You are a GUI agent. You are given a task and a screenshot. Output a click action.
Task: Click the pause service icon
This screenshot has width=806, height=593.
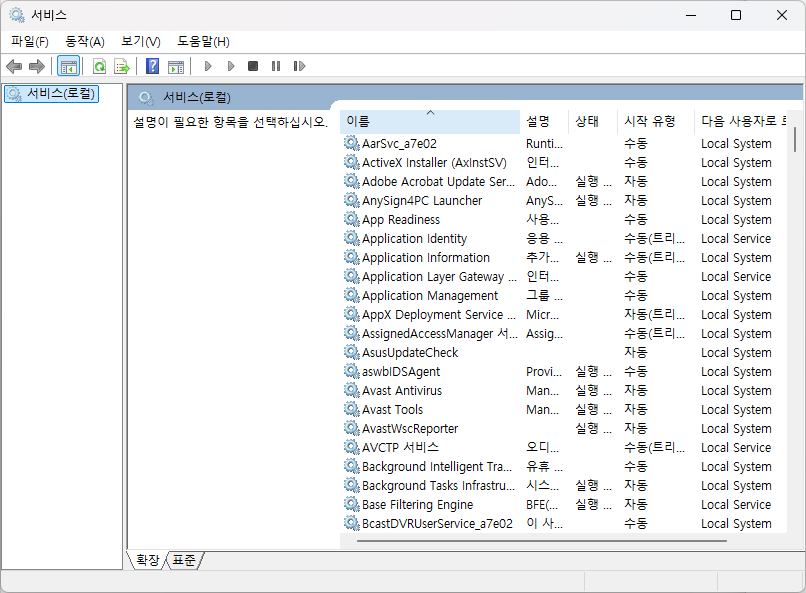(x=276, y=66)
